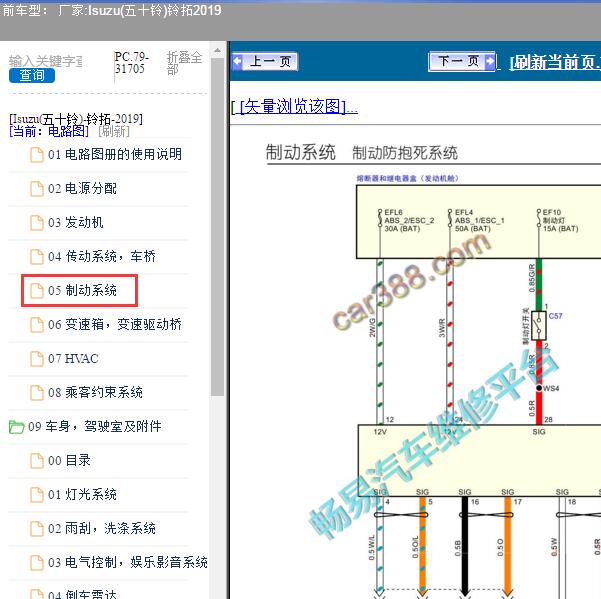Viewport: 601px width, 599px height.
Task: Open 矢量浏览该图 vector view link
Action: [295, 107]
